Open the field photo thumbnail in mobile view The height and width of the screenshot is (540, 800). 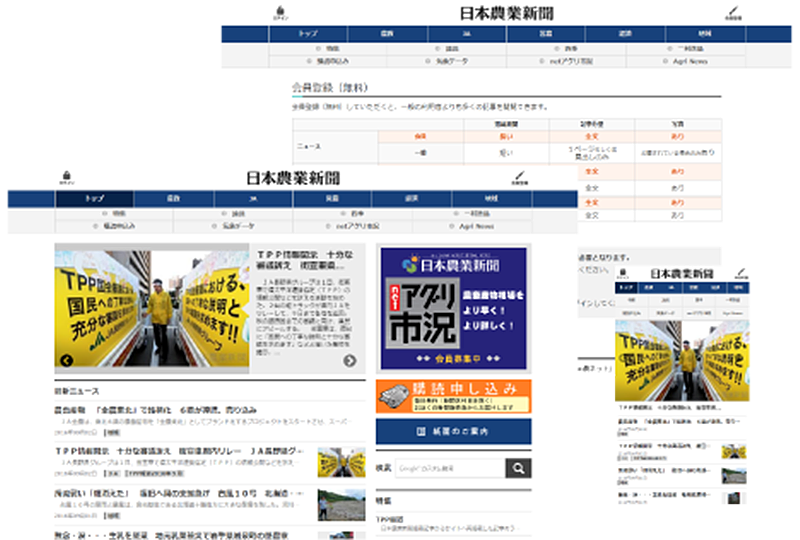[734, 476]
